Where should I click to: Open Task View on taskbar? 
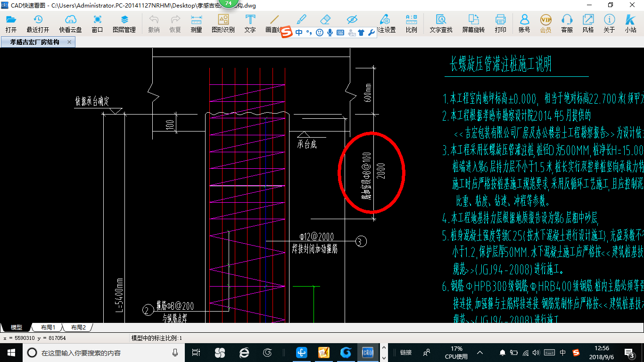[x=196, y=353]
